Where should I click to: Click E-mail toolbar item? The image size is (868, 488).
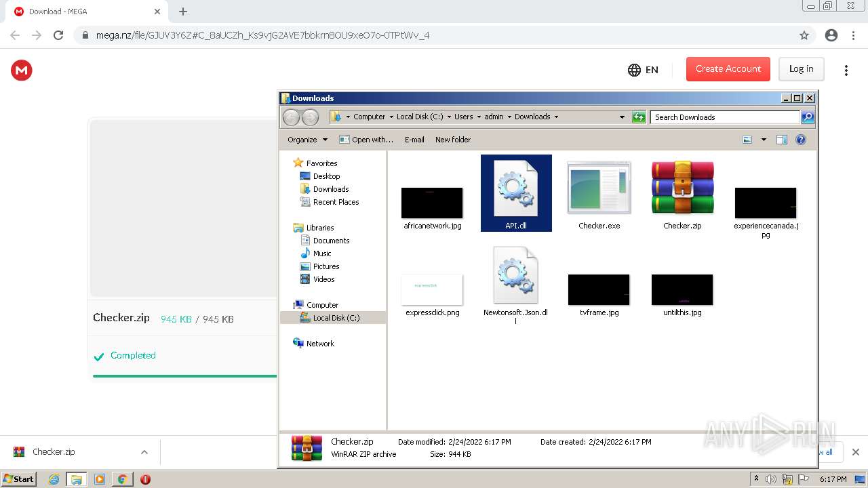coord(414,140)
